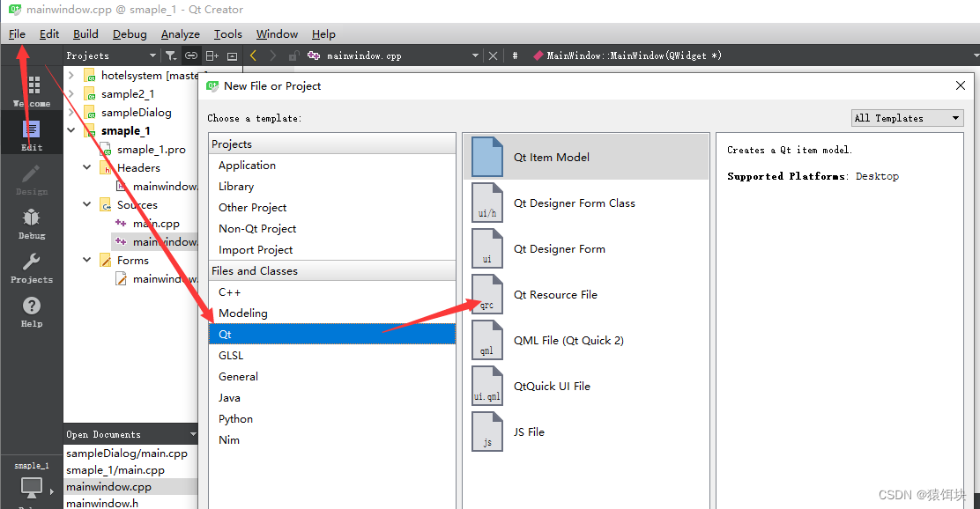Image resolution: width=980 pixels, height=509 pixels.
Task: Select General category
Action: point(332,377)
